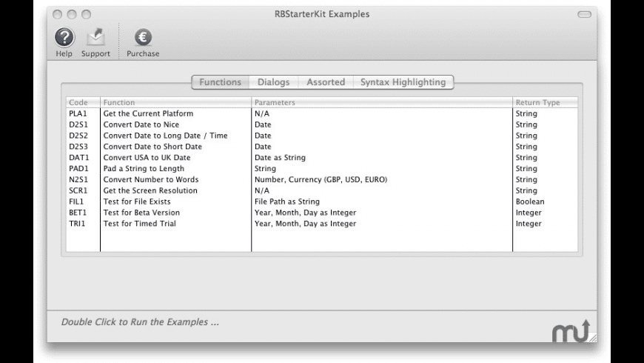Viewport: 644px width, 363px height.
Task: Select the PLA1 code cell
Action: [x=78, y=113]
